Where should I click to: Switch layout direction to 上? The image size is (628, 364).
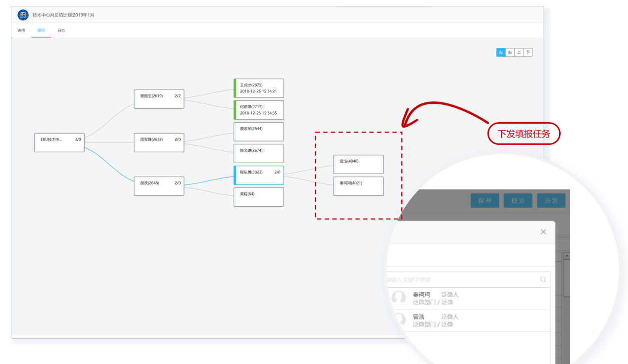pos(519,52)
